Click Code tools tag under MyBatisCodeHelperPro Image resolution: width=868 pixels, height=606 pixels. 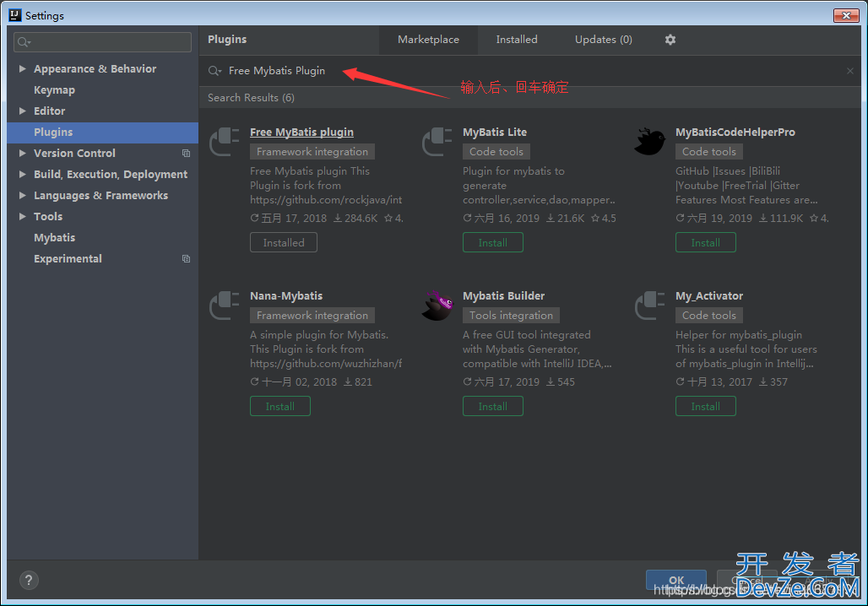tap(709, 152)
